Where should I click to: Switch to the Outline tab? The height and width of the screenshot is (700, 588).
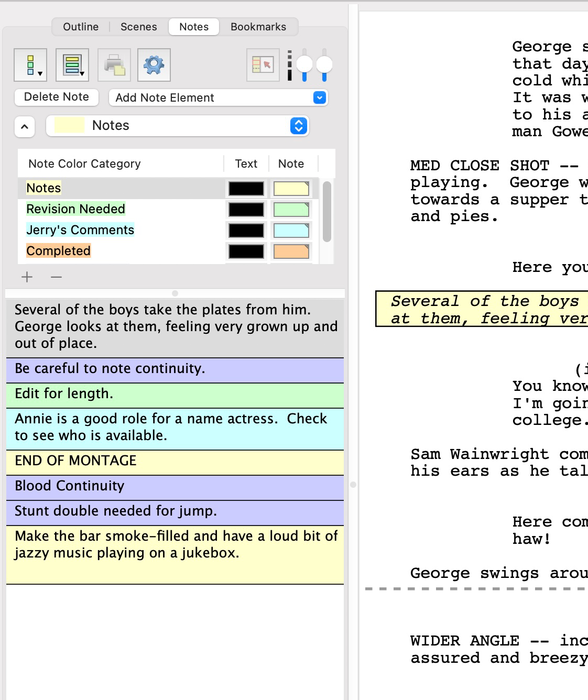click(80, 26)
